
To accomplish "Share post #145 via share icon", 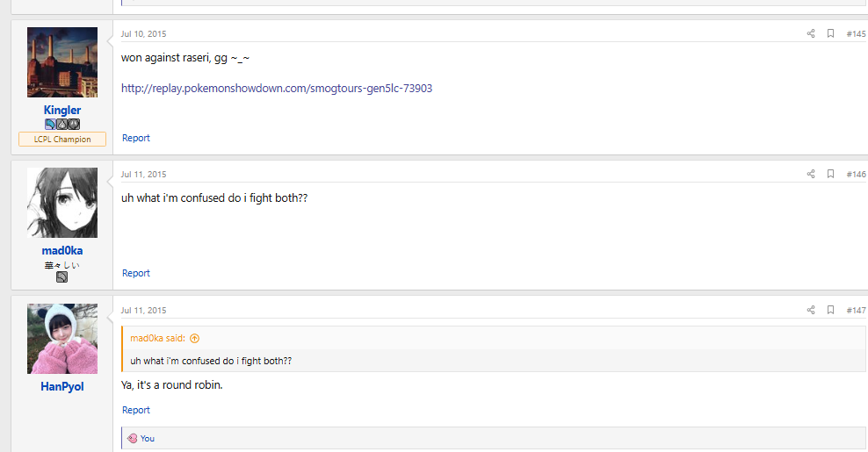I will (x=811, y=34).
